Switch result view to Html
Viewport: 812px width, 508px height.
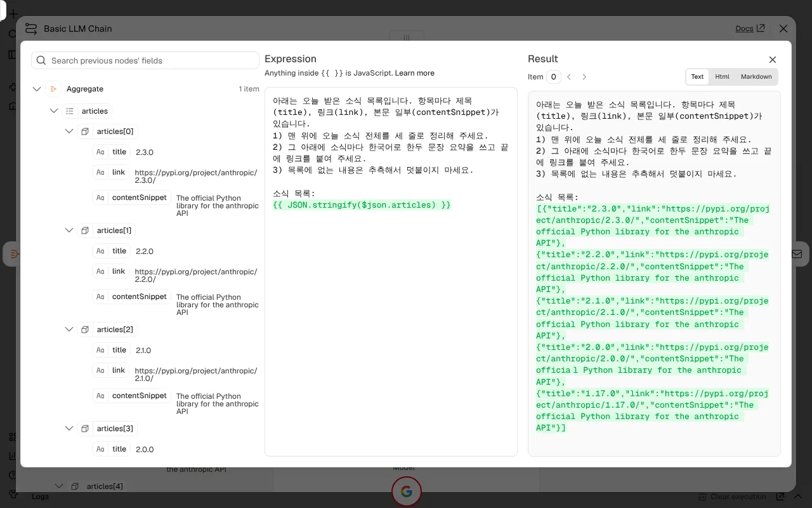pyautogui.click(x=722, y=77)
